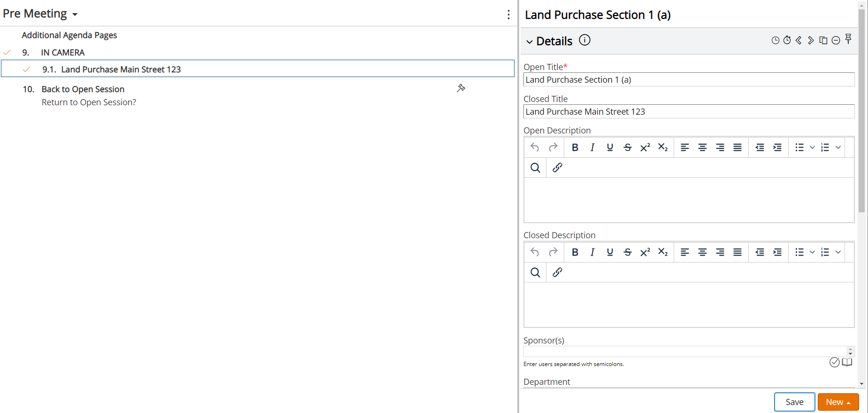Click the address book icon under Sponsor(s)

[x=847, y=362]
